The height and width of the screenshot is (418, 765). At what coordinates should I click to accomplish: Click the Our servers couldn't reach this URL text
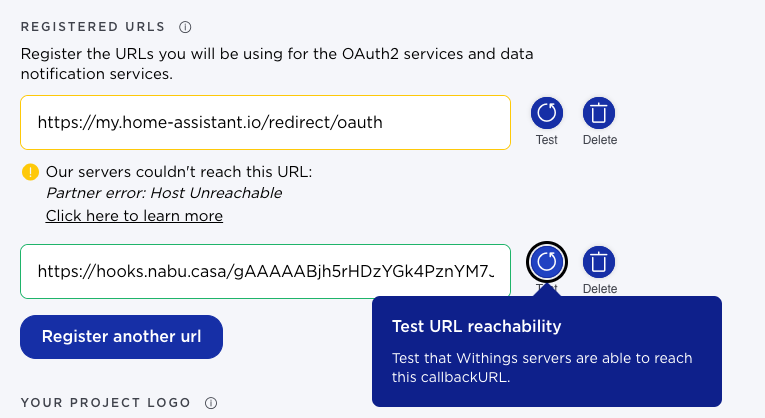click(179, 172)
